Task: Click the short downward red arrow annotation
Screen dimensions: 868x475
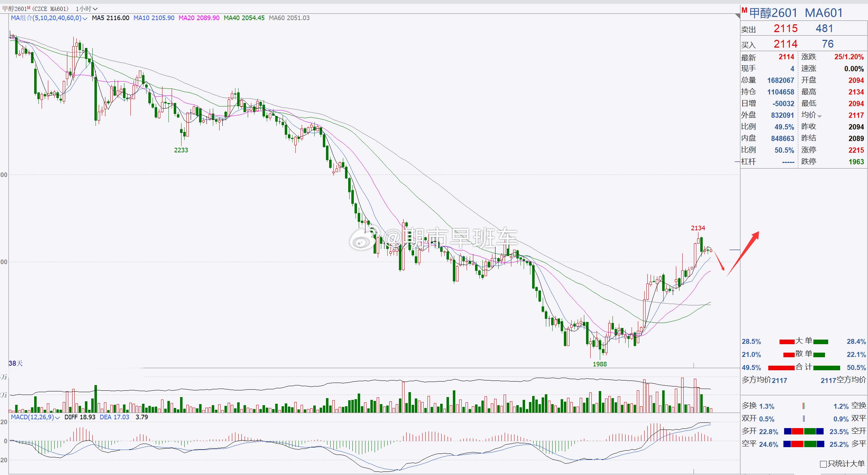Action: coord(720,260)
